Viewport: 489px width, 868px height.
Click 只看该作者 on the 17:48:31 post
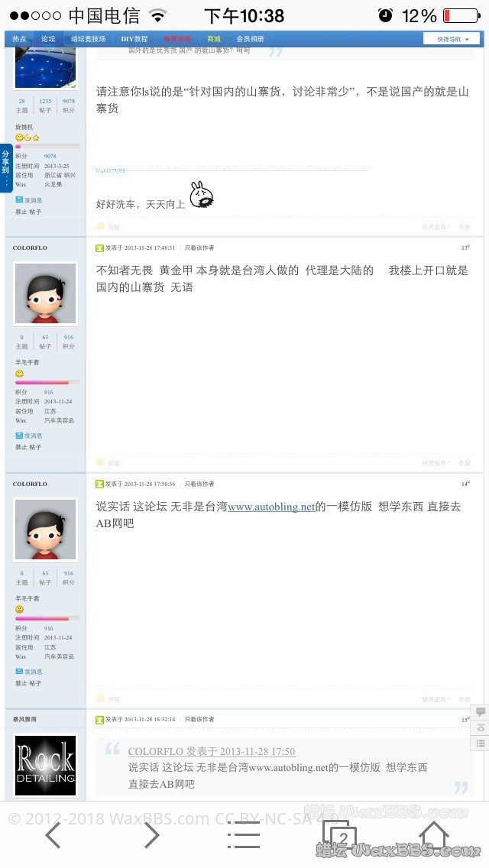(x=199, y=248)
